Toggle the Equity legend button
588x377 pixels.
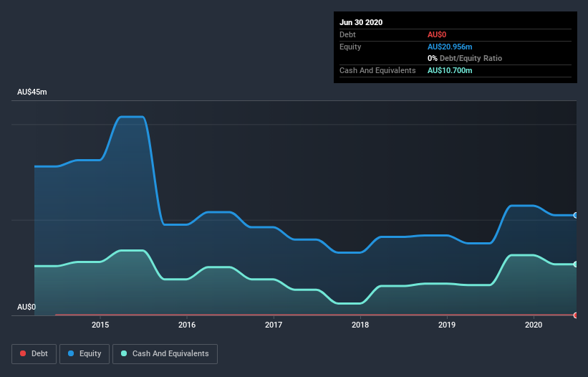[85, 354]
